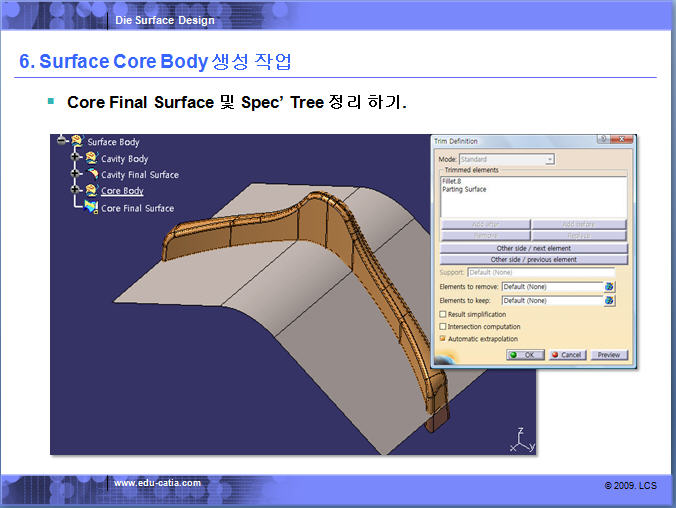Image resolution: width=676 pixels, height=508 pixels.
Task: Select the Core Final Surface trim icon
Action: click(x=91, y=208)
